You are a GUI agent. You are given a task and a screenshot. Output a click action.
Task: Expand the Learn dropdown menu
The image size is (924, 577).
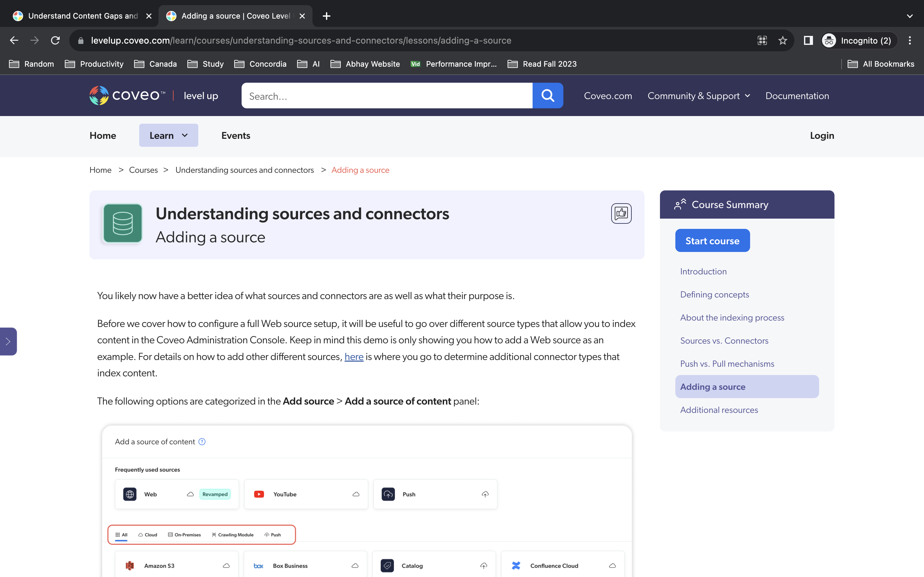point(168,136)
